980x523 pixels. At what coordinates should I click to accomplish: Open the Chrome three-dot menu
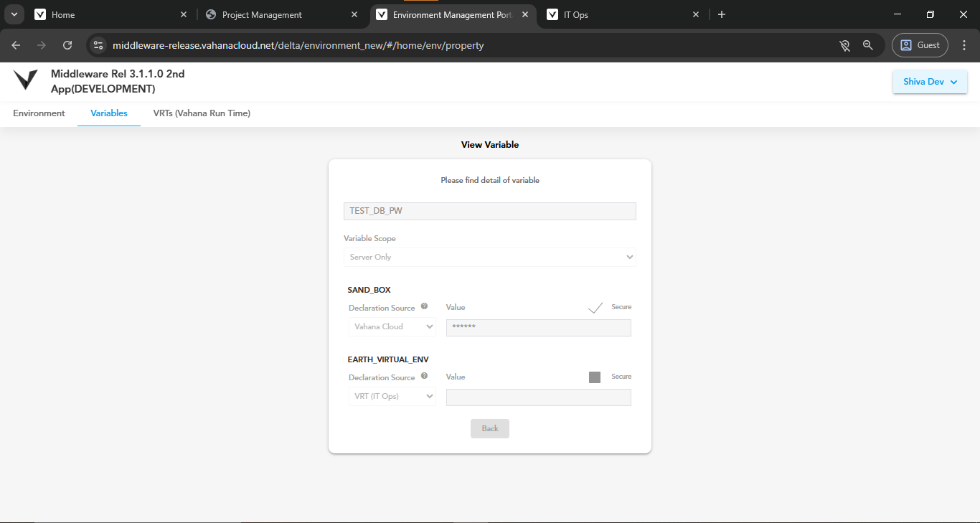pyautogui.click(x=963, y=45)
